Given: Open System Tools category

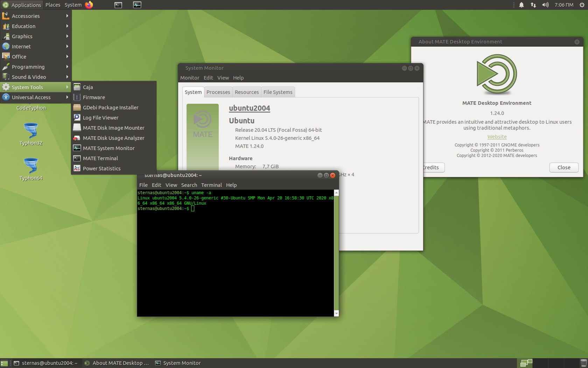Looking at the screenshot, I should point(36,87).
